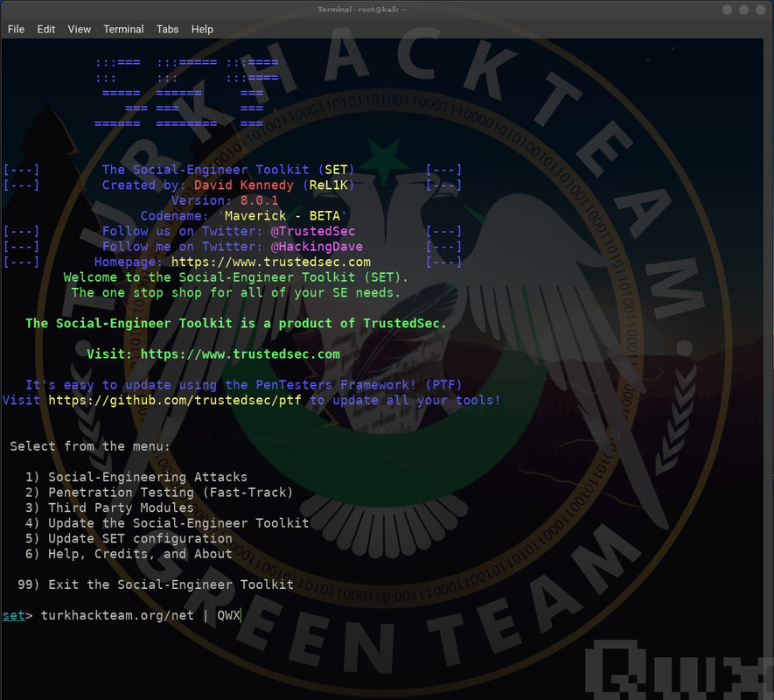
Task: Click option 6 Help, Credits, and About
Action: [129, 554]
